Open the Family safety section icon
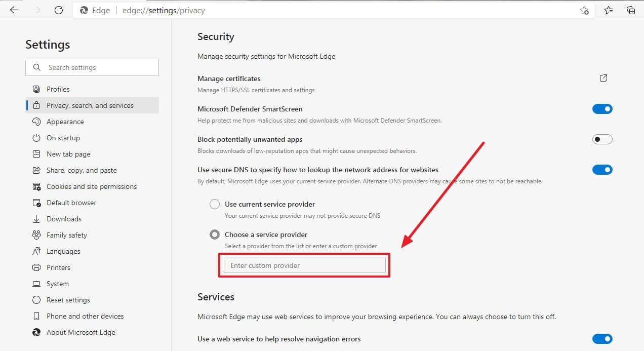The height and width of the screenshot is (351, 644). 36,235
